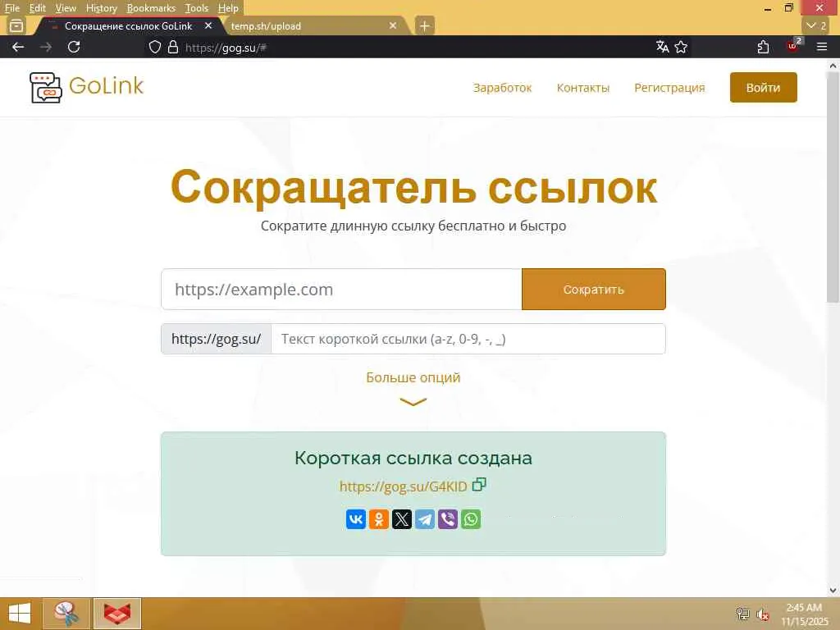Open the Windows Start button
This screenshot has height=630, width=840.
click(x=20, y=614)
